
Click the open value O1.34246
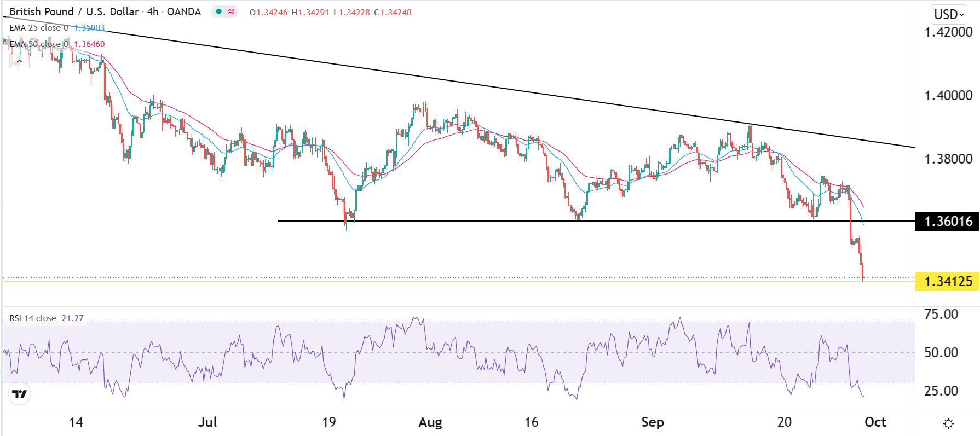pos(268,12)
